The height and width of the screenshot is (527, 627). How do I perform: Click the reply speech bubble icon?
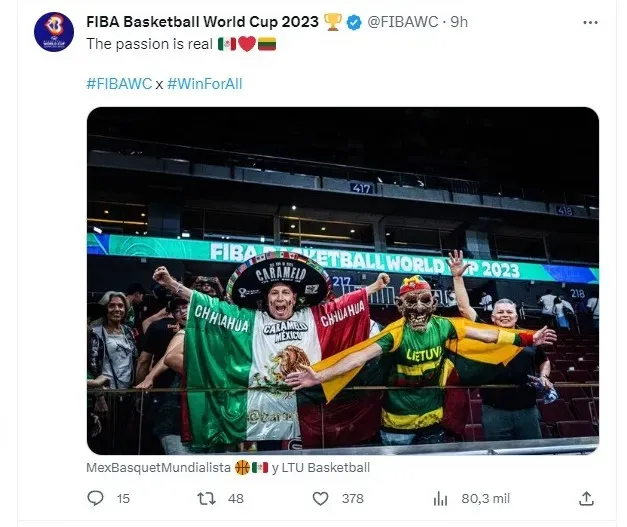95,498
